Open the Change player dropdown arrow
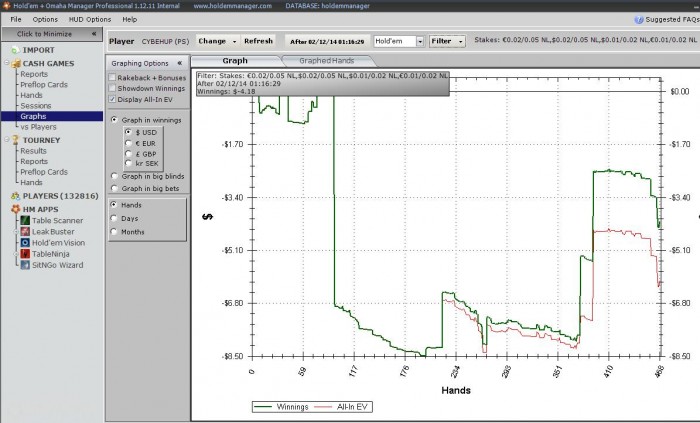This screenshot has height=423, width=700. pyautogui.click(x=234, y=41)
